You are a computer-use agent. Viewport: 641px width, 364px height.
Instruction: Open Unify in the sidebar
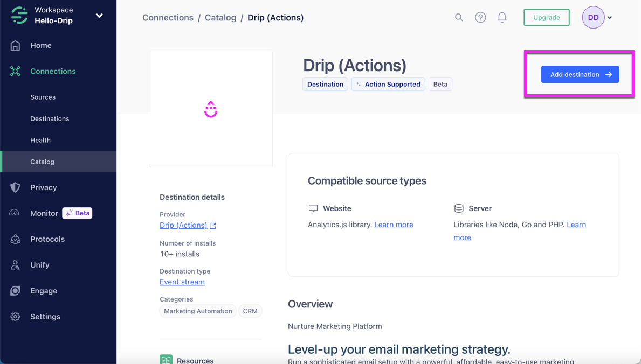point(40,265)
